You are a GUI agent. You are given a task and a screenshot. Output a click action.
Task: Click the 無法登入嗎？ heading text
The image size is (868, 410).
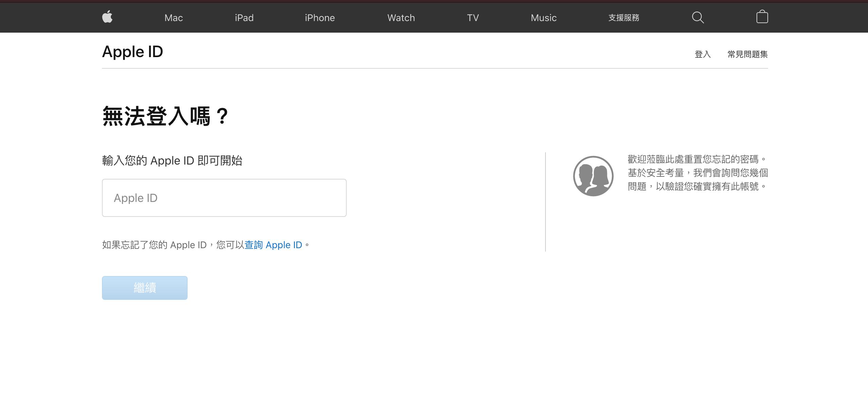(166, 116)
